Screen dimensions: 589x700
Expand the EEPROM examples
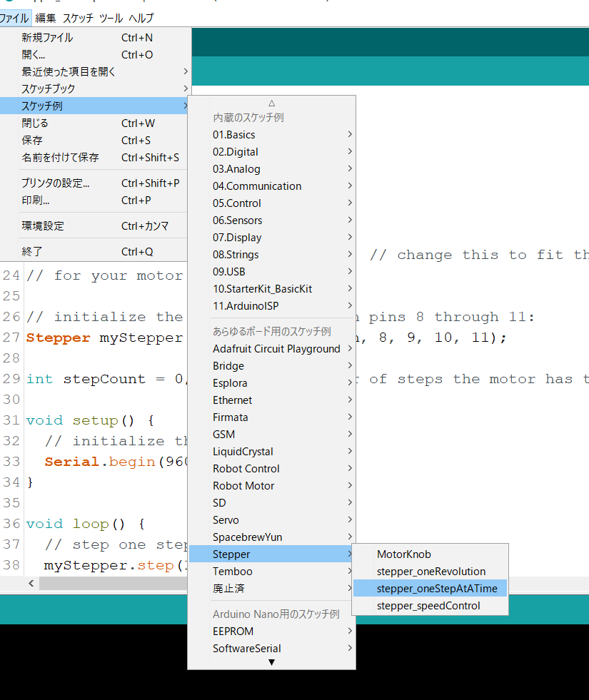coord(271,631)
